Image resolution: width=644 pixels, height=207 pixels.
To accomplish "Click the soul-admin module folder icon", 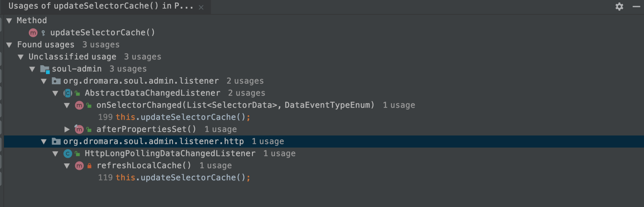I will tap(45, 69).
